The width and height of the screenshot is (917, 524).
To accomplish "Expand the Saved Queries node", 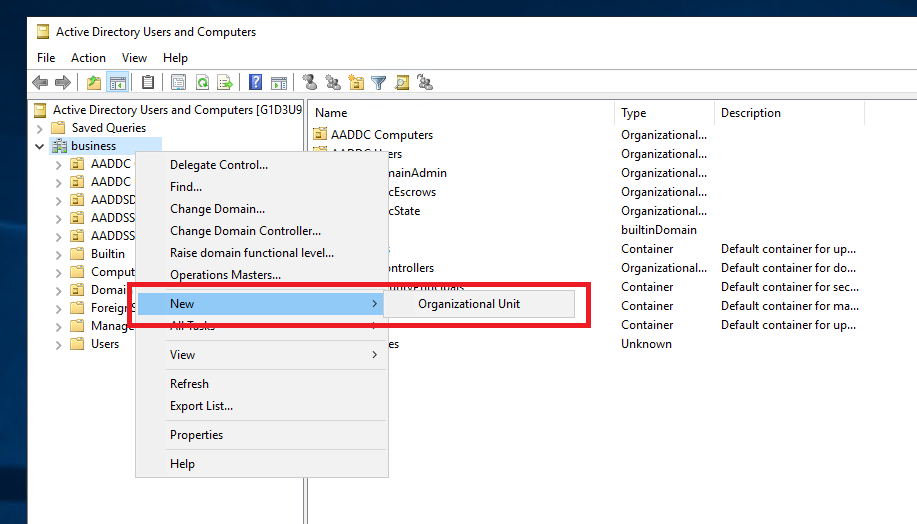I will pyautogui.click(x=40, y=129).
